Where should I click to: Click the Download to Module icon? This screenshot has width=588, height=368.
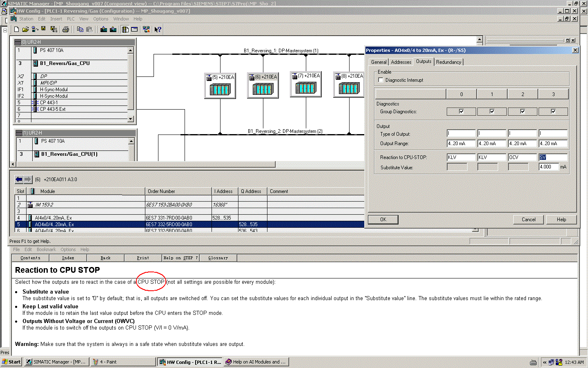[x=104, y=29]
